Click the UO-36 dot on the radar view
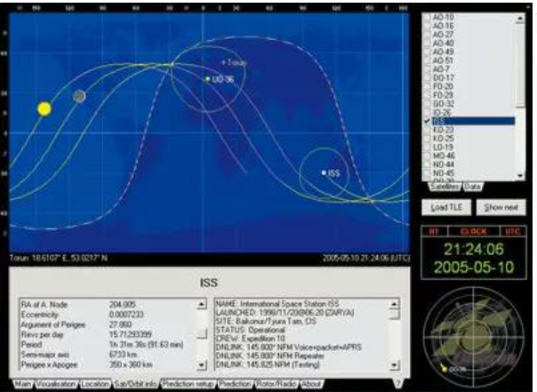 pos(445,369)
